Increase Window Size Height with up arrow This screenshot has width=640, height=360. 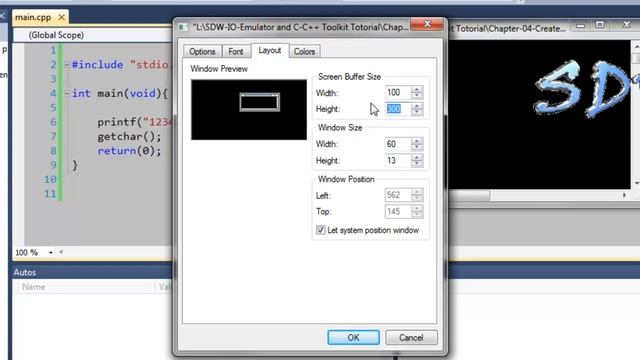pyautogui.click(x=417, y=157)
